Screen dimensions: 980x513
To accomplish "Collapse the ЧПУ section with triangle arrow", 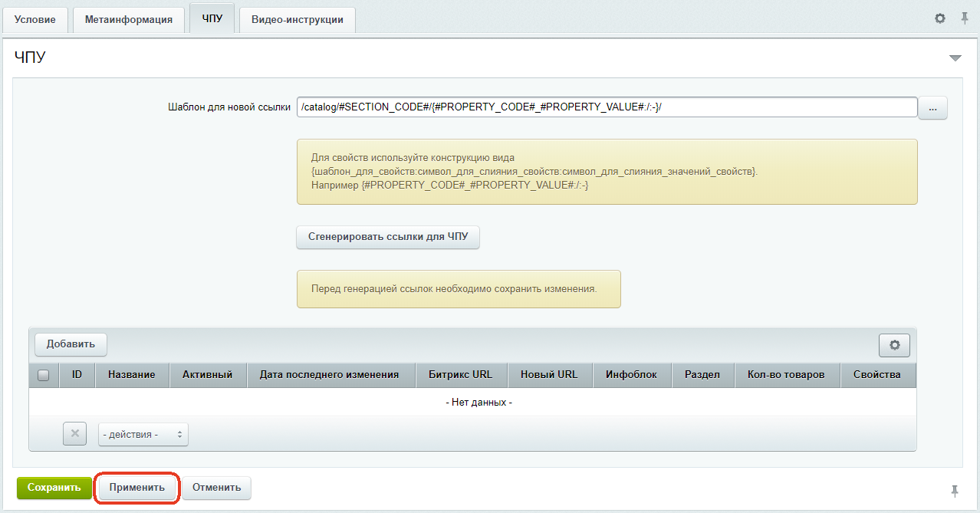I will click(x=955, y=58).
